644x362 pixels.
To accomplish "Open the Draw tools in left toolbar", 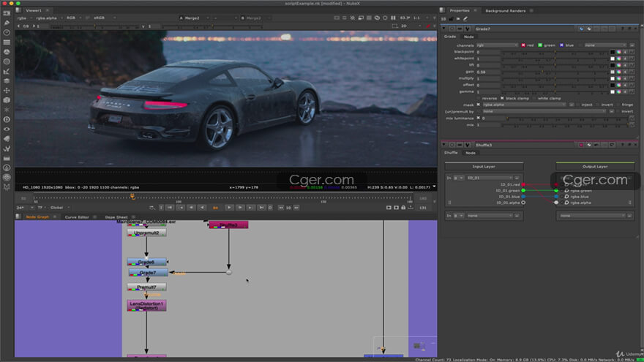I will point(7,23).
